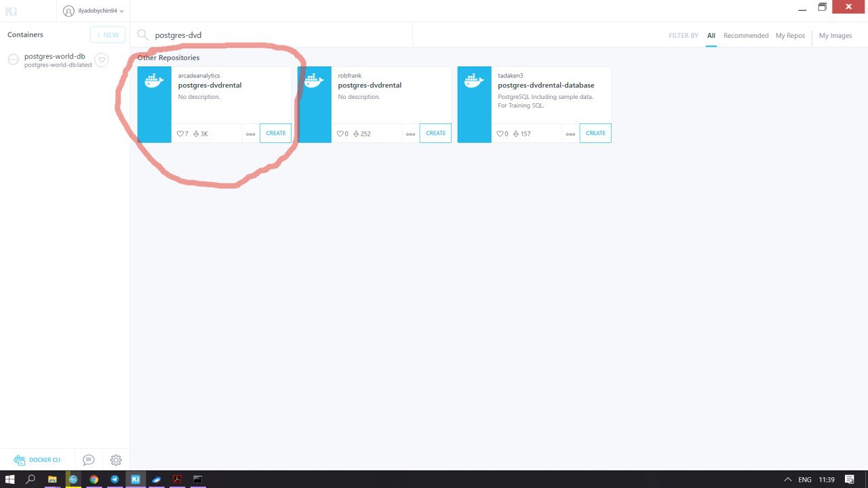Click the robfrank Docker whale thumbnail
Screen dimensions: 868x488
pos(315,104)
